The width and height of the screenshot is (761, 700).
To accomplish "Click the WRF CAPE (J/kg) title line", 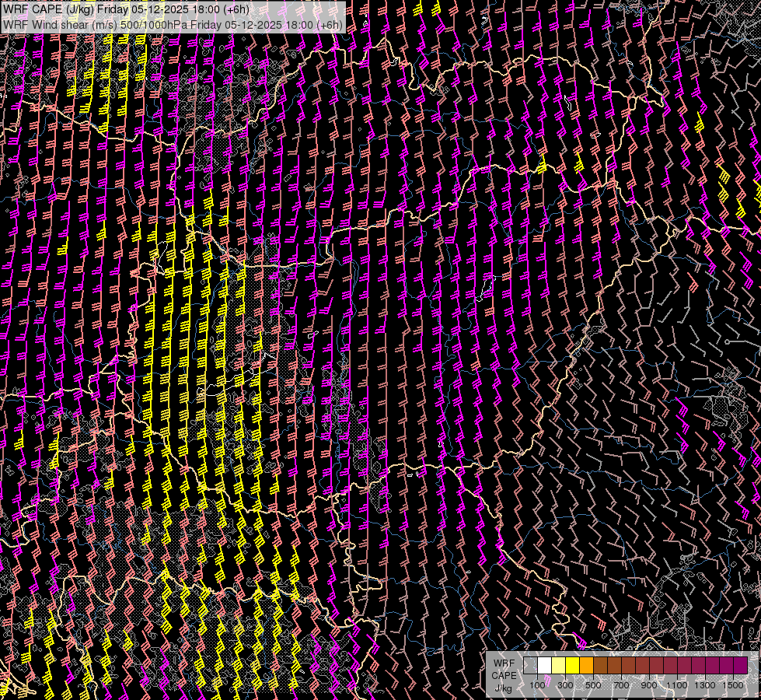I will click(125, 9).
